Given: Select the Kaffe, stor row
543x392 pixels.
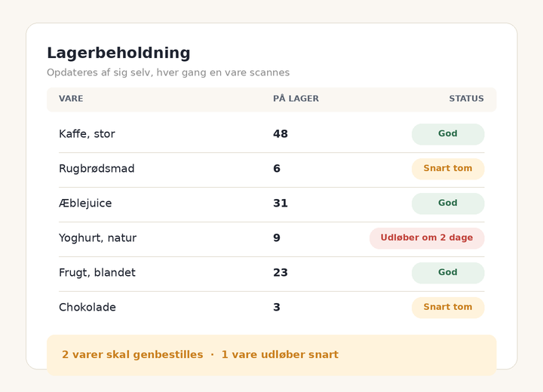Looking at the screenshot, I should tap(271, 134).
